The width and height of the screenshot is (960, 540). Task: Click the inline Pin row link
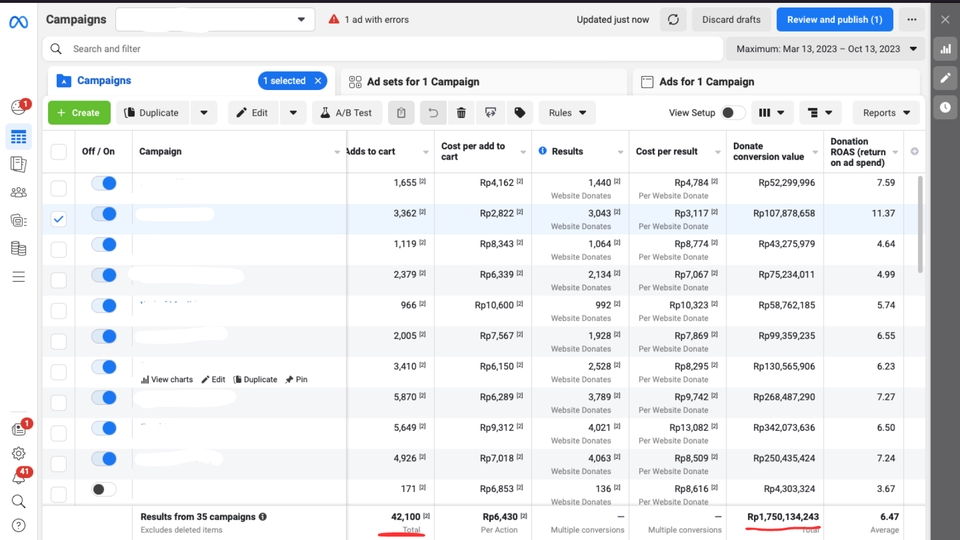296,380
